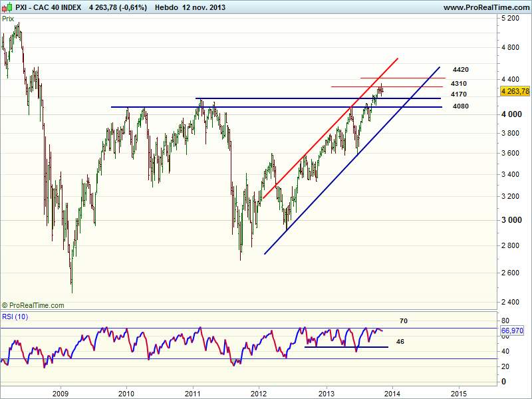Select the 4170 level annotation
This screenshot has width=532, height=399.
(458, 95)
